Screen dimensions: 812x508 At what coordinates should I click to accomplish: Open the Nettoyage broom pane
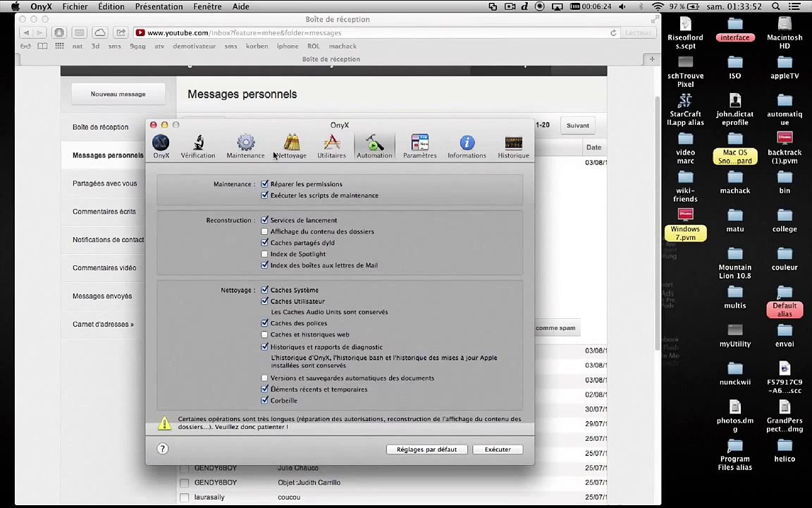pyautogui.click(x=291, y=146)
